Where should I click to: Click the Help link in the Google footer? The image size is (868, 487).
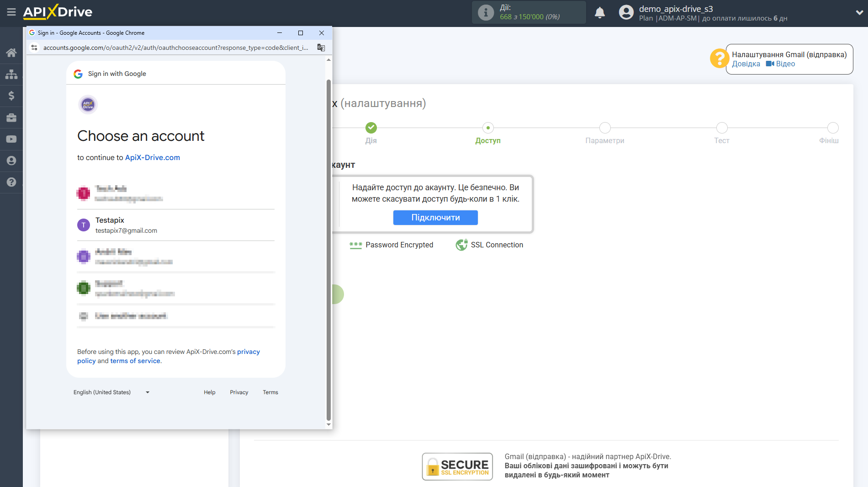tap(209, 392)
